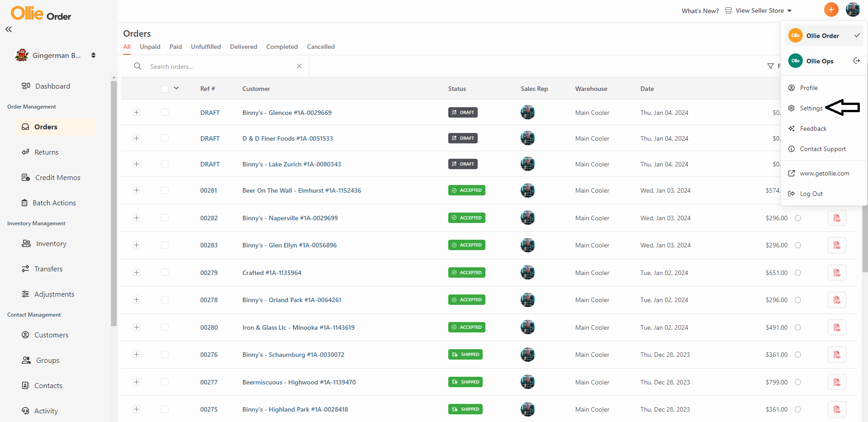Open the What's New? link
The height and width of the screenshot is (422, 868).
pyautogui.click(x=700, y=11)
